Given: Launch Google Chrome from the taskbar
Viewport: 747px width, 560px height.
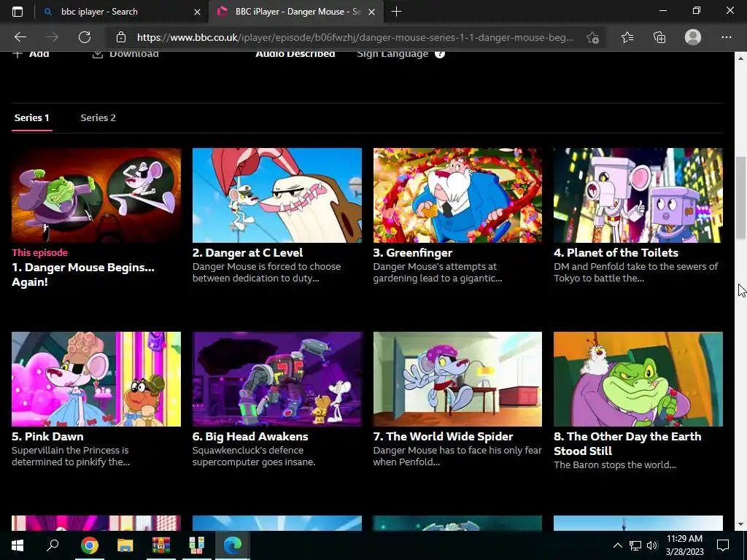Looking at the screenshot, I should 89,545.
